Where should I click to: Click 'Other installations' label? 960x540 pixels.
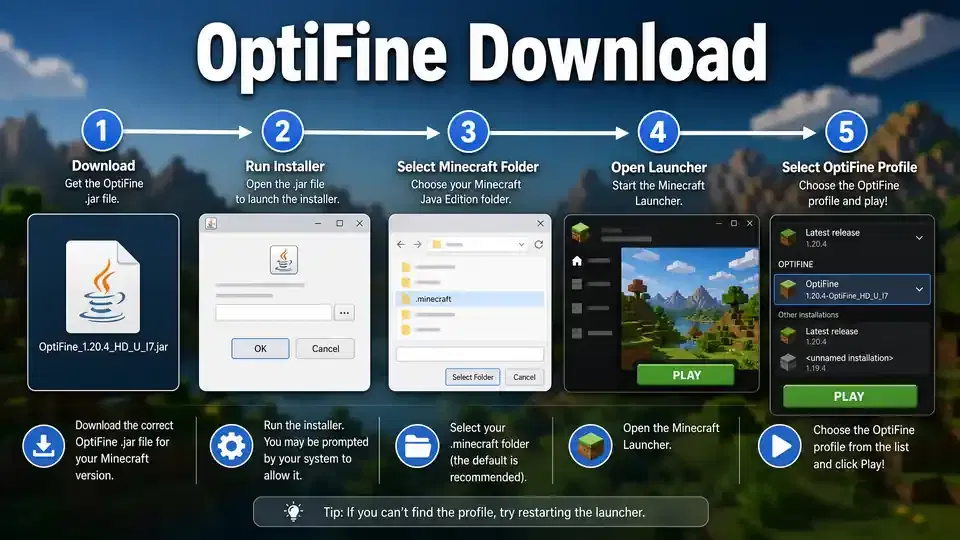click(808, 315)
